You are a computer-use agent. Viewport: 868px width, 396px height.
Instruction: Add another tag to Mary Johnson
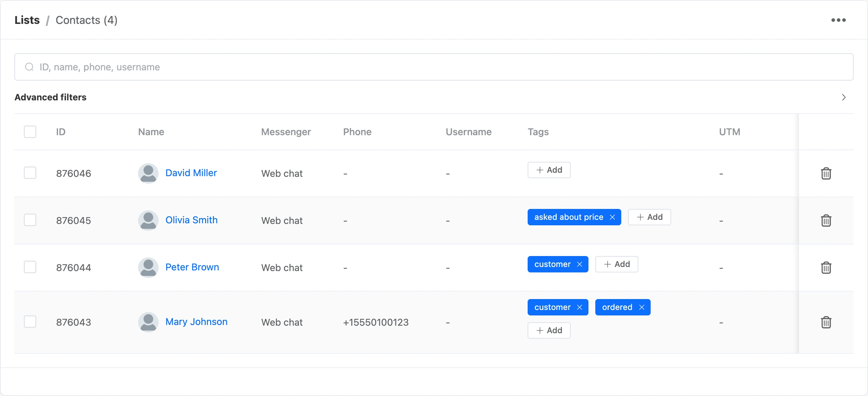point(549,330)
